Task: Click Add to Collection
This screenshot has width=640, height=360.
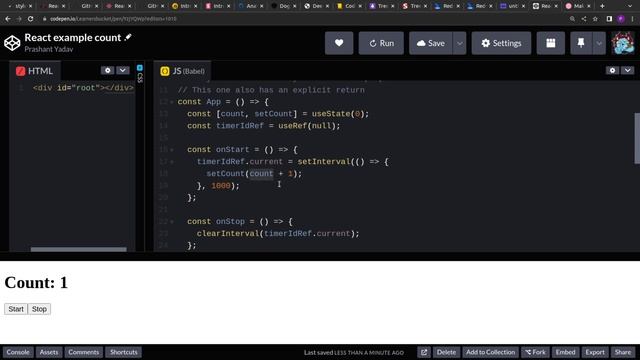Action: (x=490, y=352)
